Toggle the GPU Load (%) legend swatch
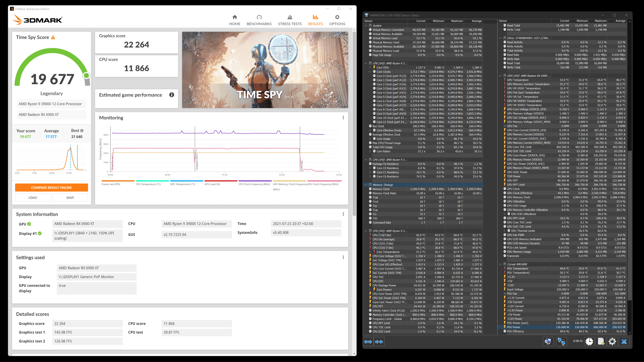This screenshot has height=362, width=644. (221, 181)
